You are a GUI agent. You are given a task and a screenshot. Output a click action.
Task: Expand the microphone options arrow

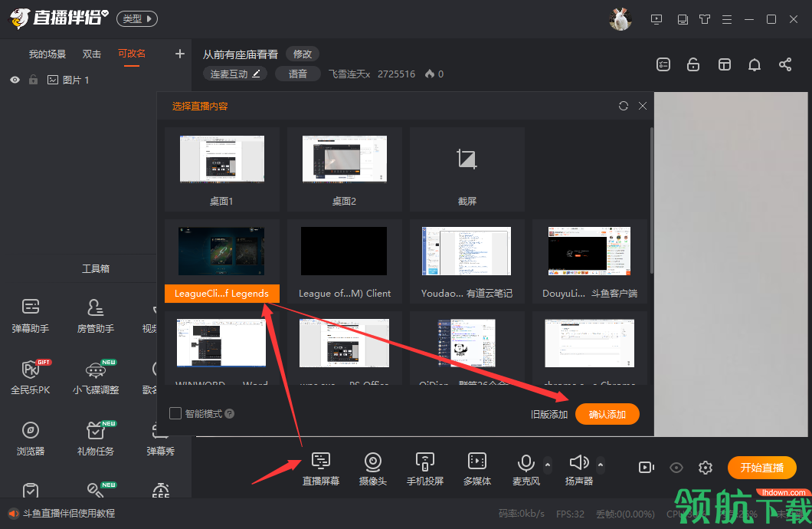point(548,465)
